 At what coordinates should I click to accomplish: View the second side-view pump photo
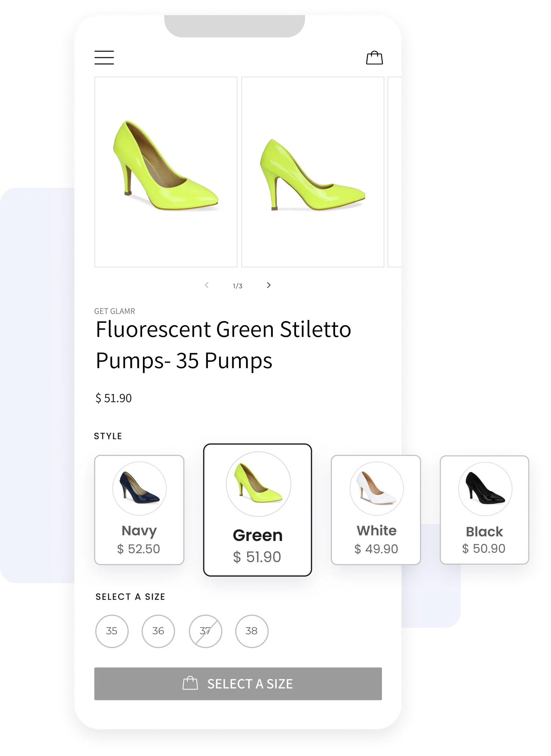click(313, 172)
